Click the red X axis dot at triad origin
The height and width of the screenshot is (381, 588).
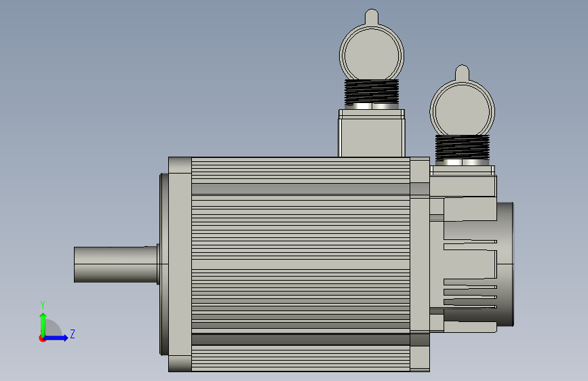42,338
